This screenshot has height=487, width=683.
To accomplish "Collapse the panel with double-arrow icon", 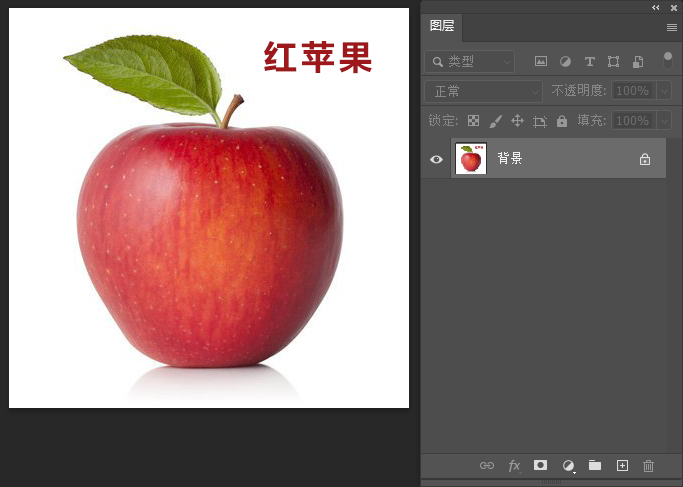I will click(656, 7).
